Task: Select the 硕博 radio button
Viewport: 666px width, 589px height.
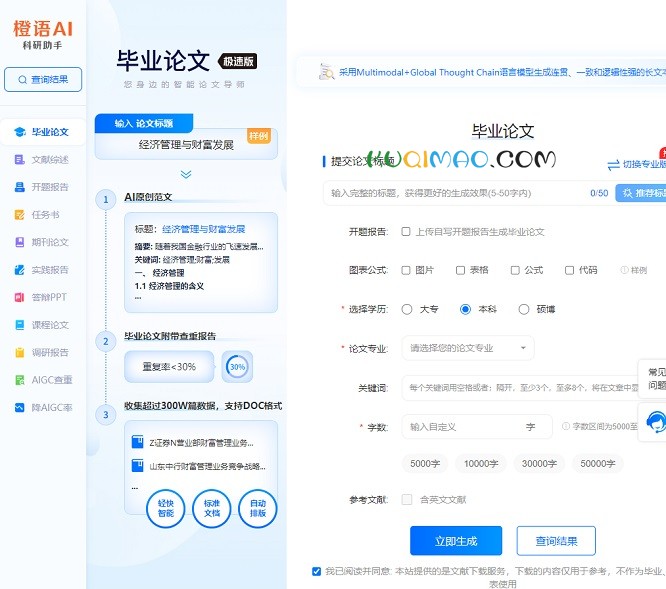Action: (x=524, y=309)
